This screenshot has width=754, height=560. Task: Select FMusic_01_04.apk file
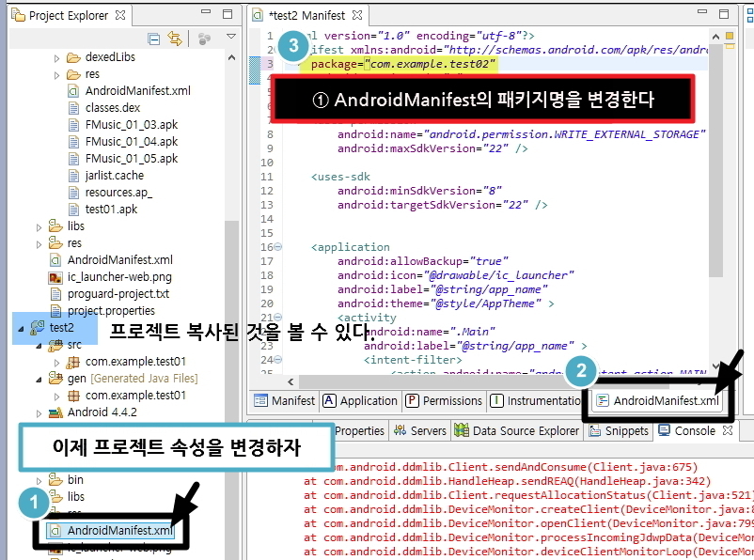[132, 141]
